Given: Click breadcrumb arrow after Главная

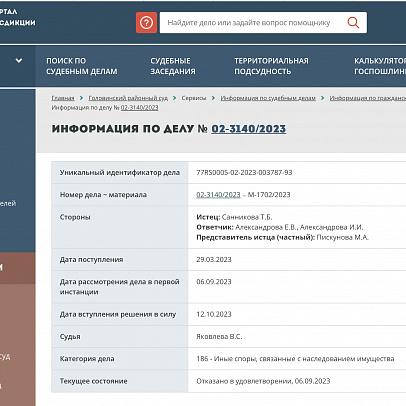Looking at the screenshot, I should (x=81, y=98).
